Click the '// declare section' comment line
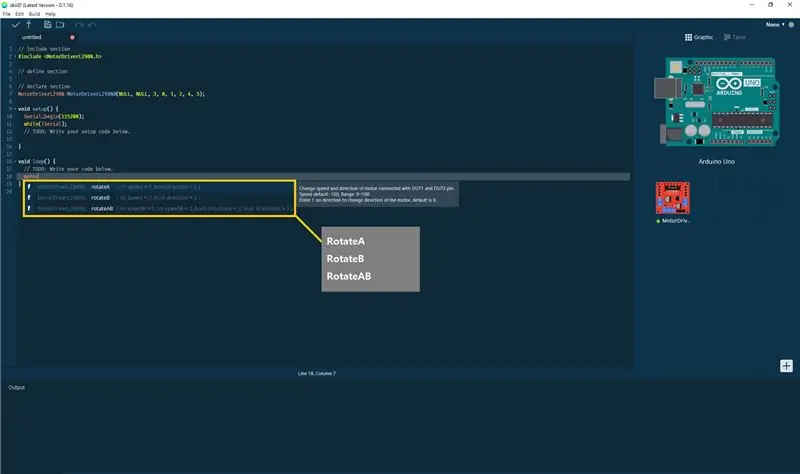 [x=44, y=87]
